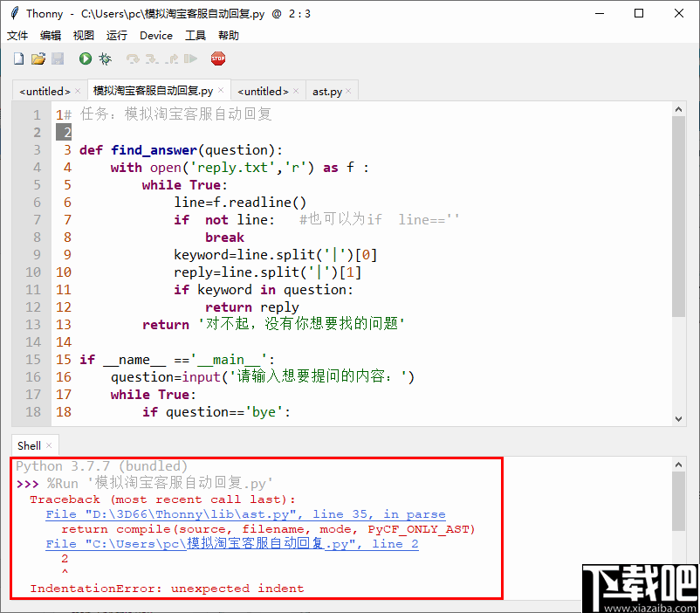Select the 模拟淘宝客服自动回复.py tab

(153, 91)
